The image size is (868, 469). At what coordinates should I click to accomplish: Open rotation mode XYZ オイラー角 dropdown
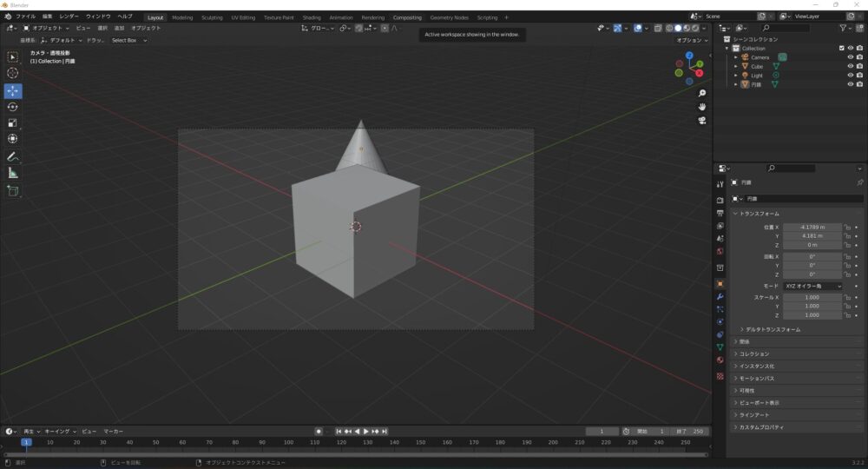(812, 287)
